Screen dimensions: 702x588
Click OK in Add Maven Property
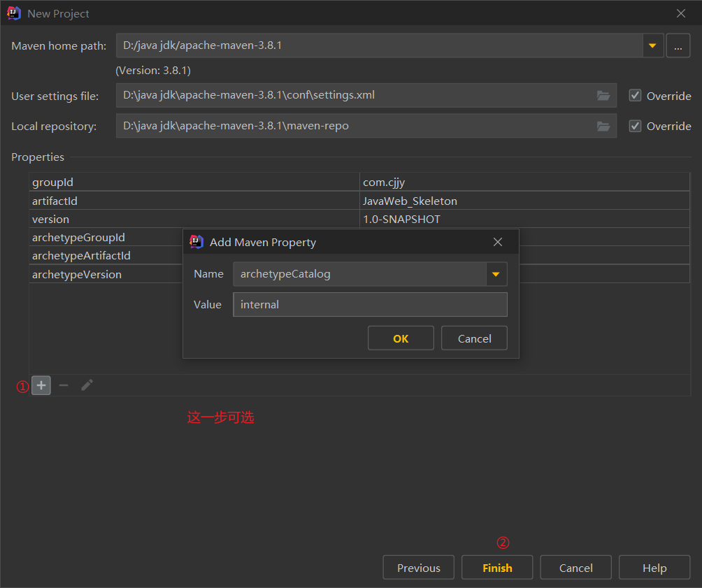point(401,338)
